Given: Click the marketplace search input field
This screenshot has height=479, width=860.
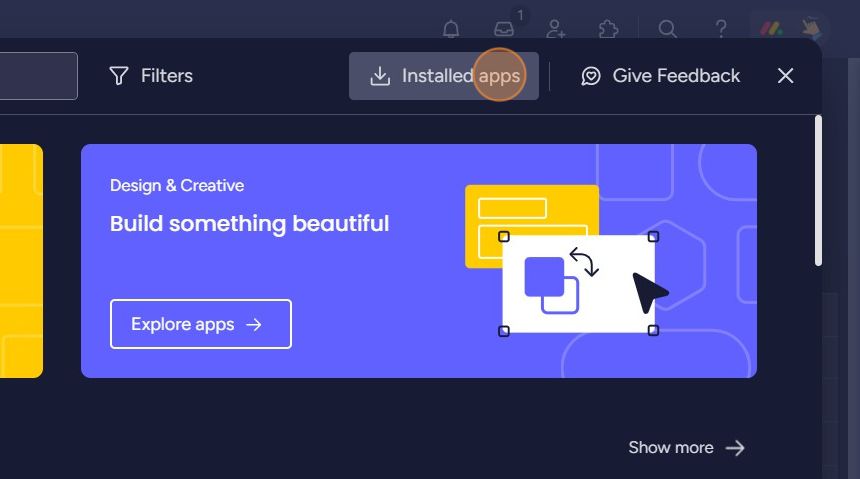Looking at the screenshot, I should [38, 76].
